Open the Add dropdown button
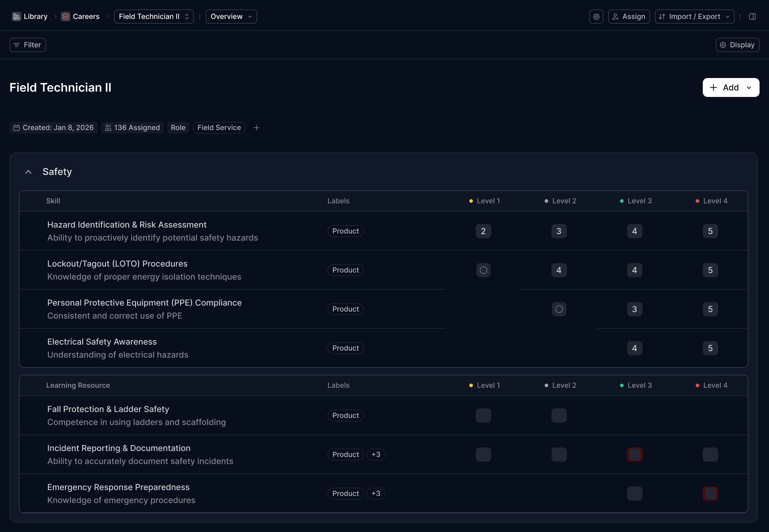The width and height of the screenshot is (769, 532). pos(731,87)
